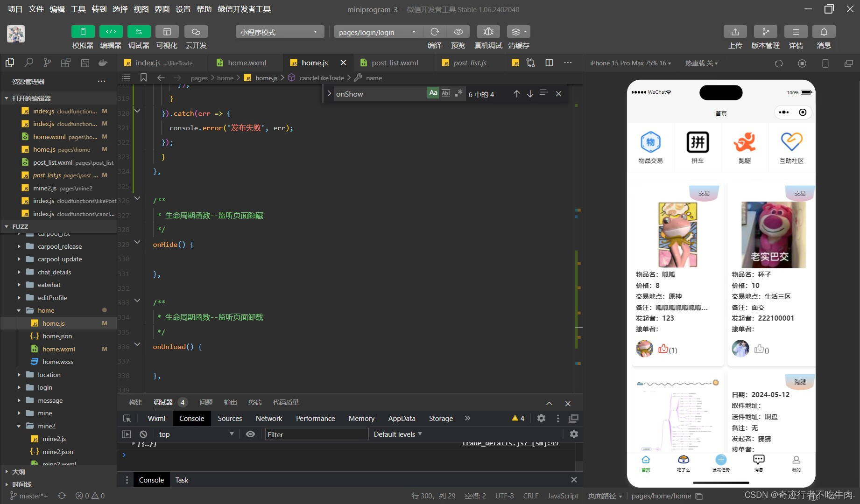860x504 pixels.
Task: Click the compile refresh icon
Action: tap(435, 32)
